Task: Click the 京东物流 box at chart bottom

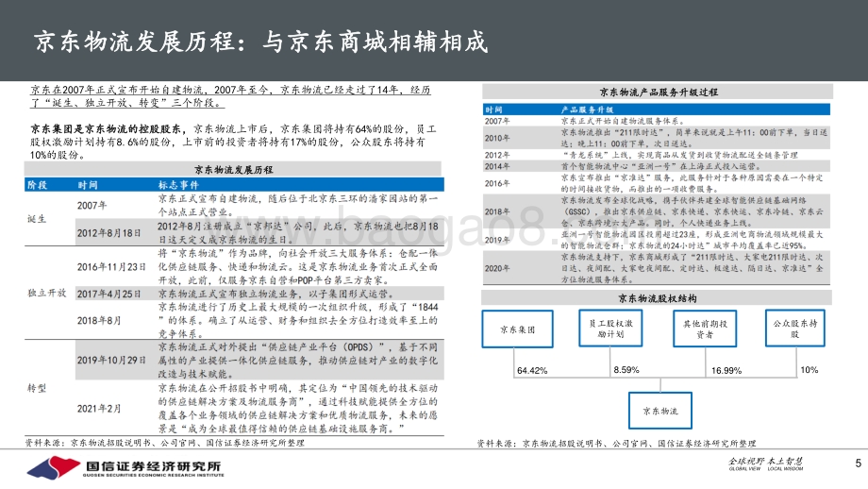Action: tap(659, 411)
